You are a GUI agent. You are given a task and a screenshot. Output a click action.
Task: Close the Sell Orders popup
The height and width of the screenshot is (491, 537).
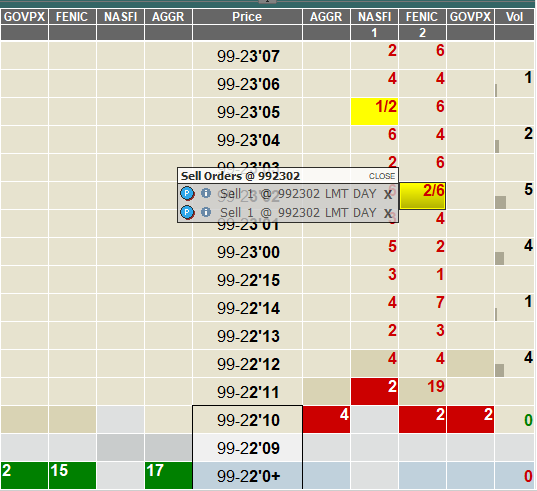pos(382,176)
